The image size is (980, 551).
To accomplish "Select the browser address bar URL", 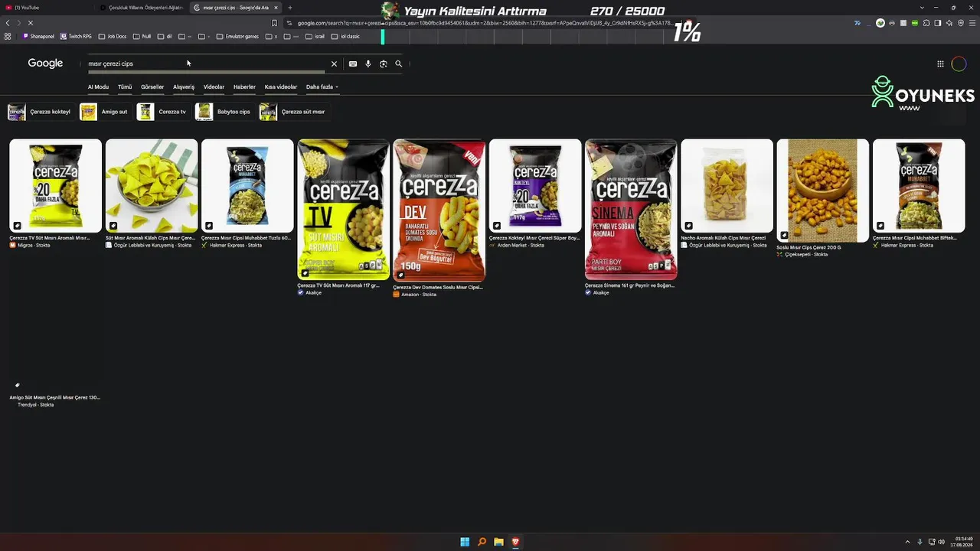I will tap(485, 23).
